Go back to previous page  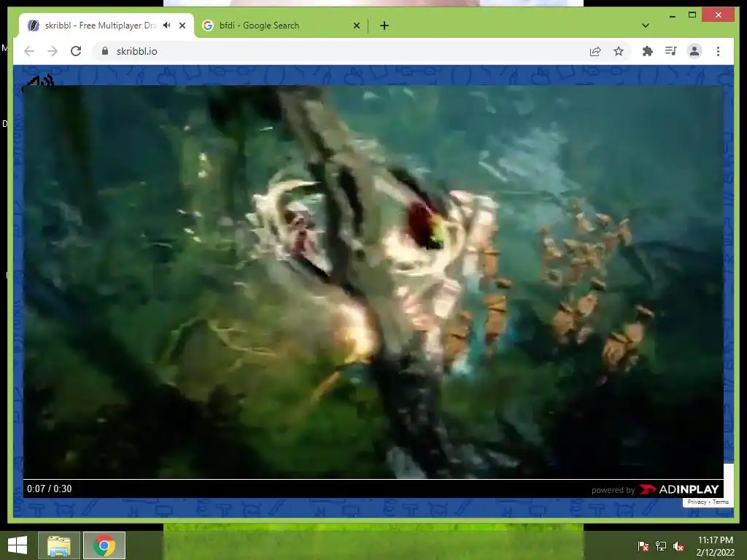[29, 51]
